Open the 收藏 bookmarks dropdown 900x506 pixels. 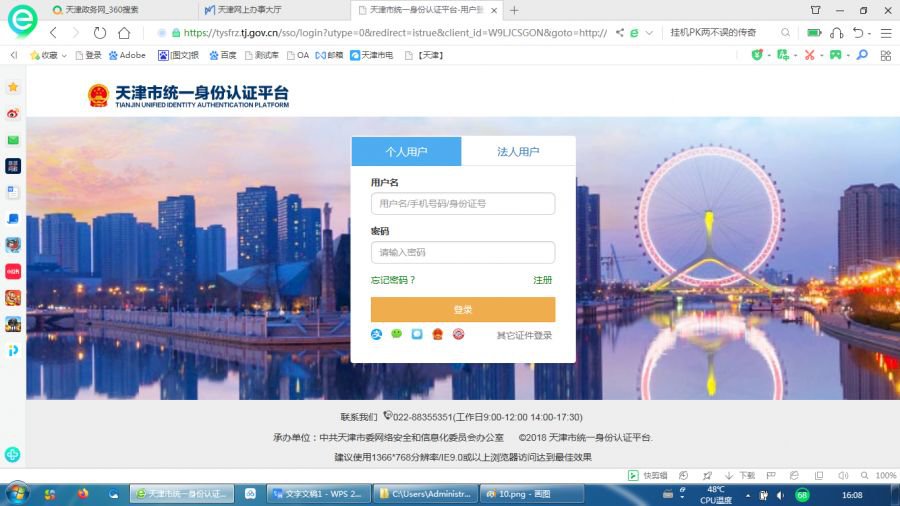(48, 55)
